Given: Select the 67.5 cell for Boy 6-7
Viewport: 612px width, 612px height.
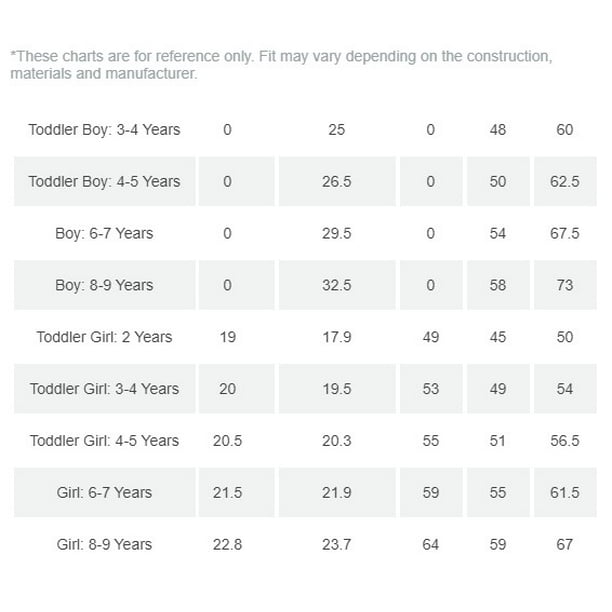Looking at the screenshot, I should (x=565, y=233).
